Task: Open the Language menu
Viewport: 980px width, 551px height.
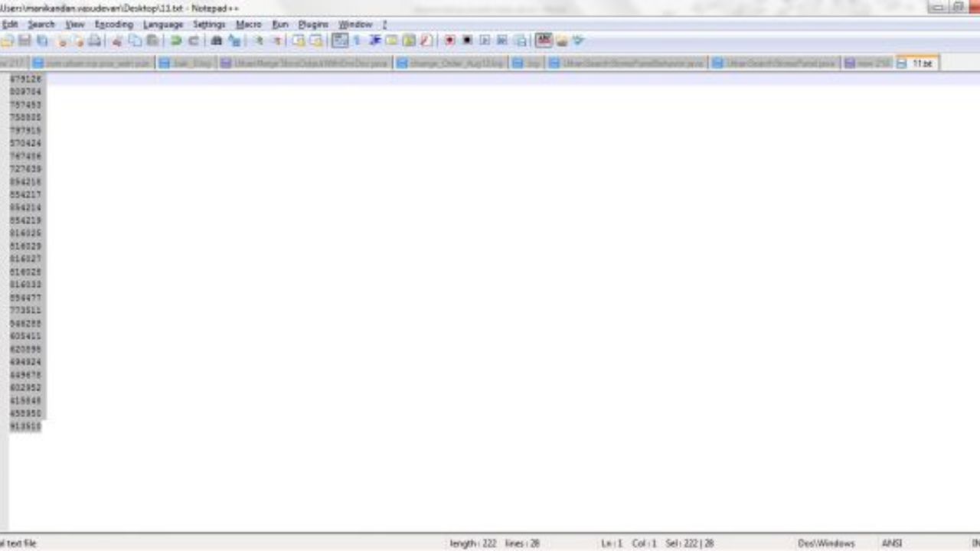Action: click(163, 24)
